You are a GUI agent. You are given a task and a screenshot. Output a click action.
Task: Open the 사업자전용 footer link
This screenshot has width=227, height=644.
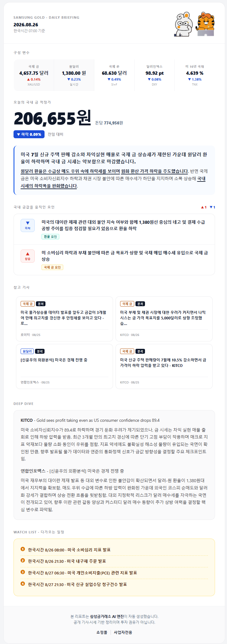[x=123, y=632]
